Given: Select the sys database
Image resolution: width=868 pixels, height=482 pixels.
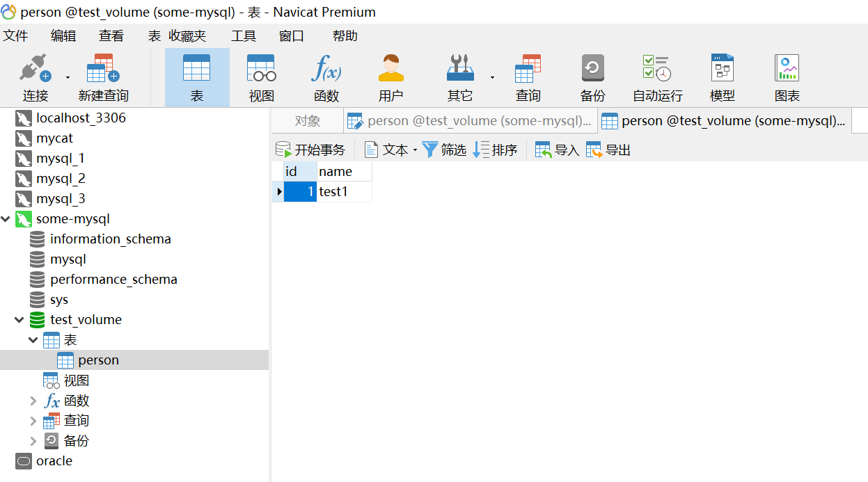Looking at the screenshot, I should (59, 299).
